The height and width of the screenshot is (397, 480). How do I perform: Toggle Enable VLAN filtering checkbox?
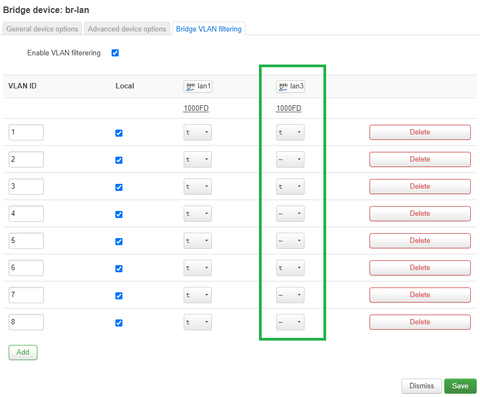115,53
